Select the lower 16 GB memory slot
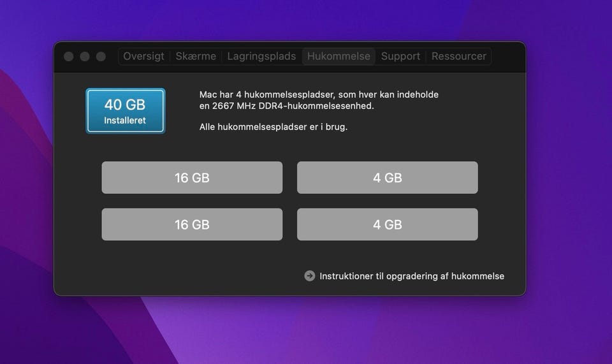The height and width of the screenshot is (364, 612). pyautogui.click(x=192, y=224)
